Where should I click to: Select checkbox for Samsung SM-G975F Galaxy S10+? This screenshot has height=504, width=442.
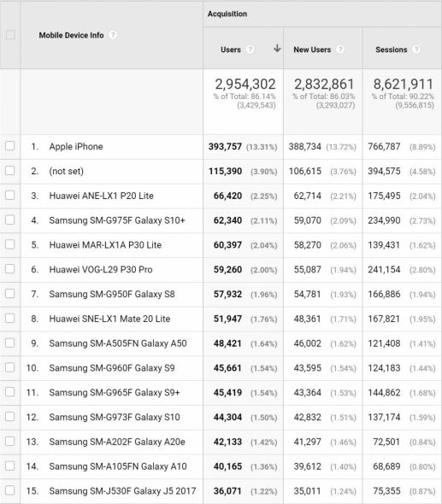(10, 220)
